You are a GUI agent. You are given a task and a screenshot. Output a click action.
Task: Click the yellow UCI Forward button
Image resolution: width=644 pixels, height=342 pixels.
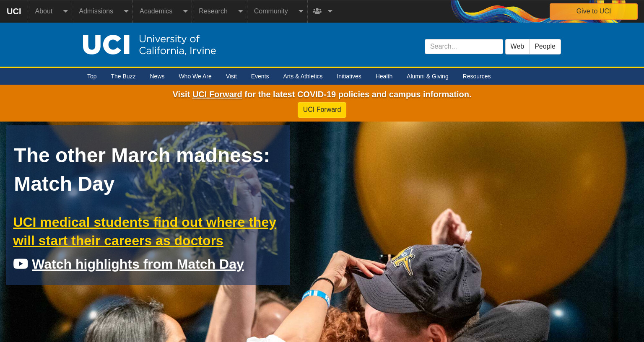[322, 110]
